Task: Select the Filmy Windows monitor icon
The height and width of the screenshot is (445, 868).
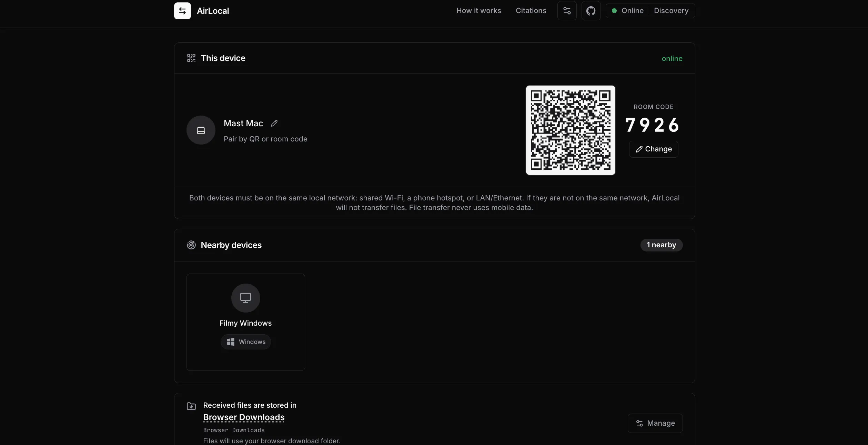Action: click(246, 298)
